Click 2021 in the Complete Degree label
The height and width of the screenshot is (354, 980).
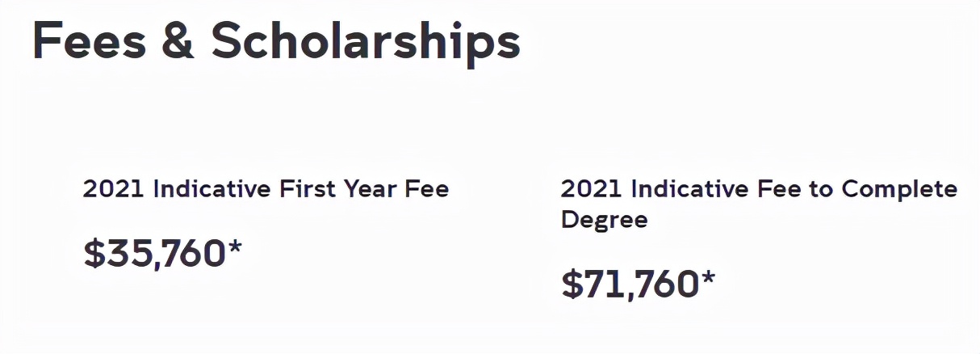click(x=592, y=189)
